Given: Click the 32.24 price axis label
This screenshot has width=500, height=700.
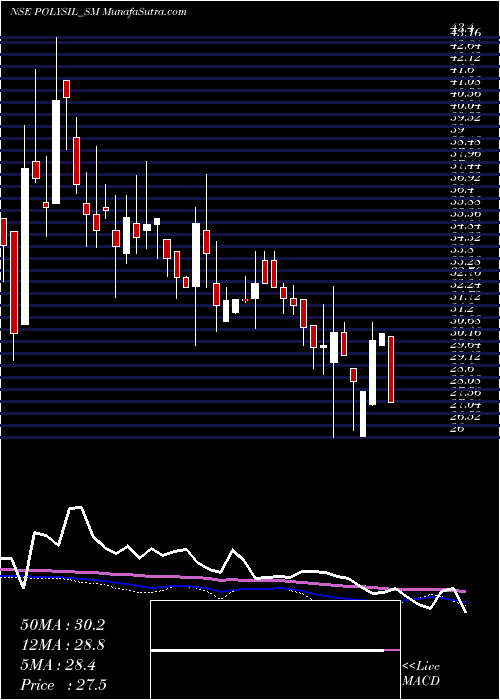Looking at the screenshot, I should point(466,287).
